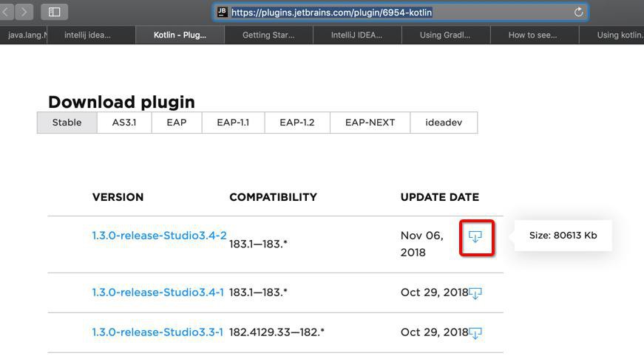The image size is (644, 356).
Task: Select the EAP-1.2 channel tab
Action: (x=297, y=123)
